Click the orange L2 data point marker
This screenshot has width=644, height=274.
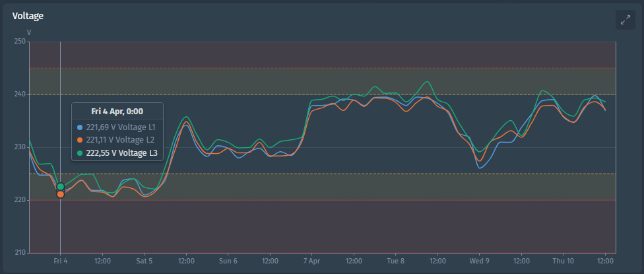click(61, 194)
